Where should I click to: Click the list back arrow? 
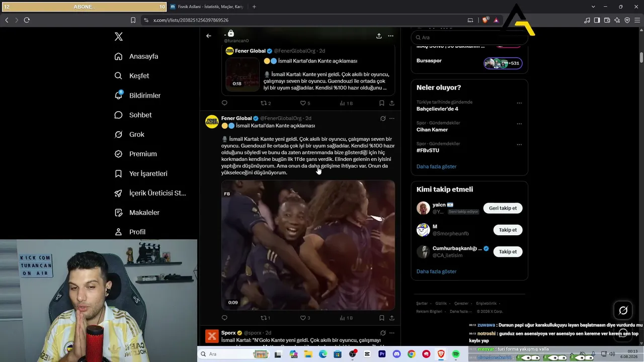pyautogui.click(x=209, y=36)
